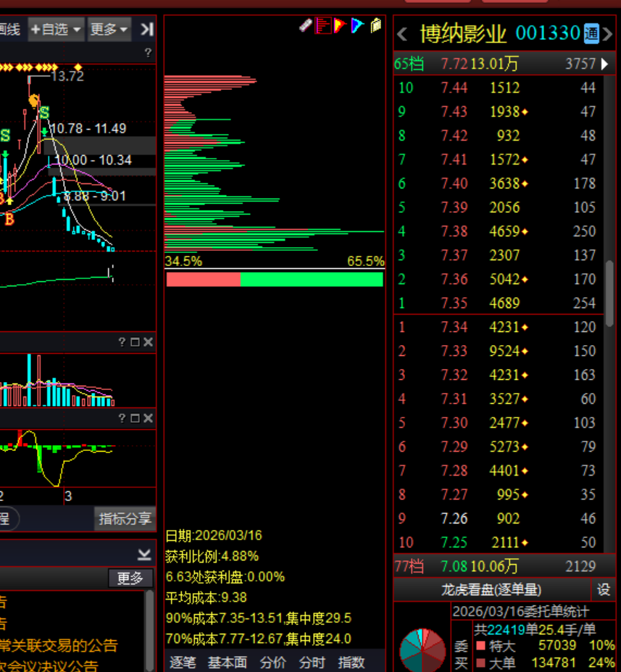Switch to the 指数 tab
Screen dimensions: 621x672
351,662
